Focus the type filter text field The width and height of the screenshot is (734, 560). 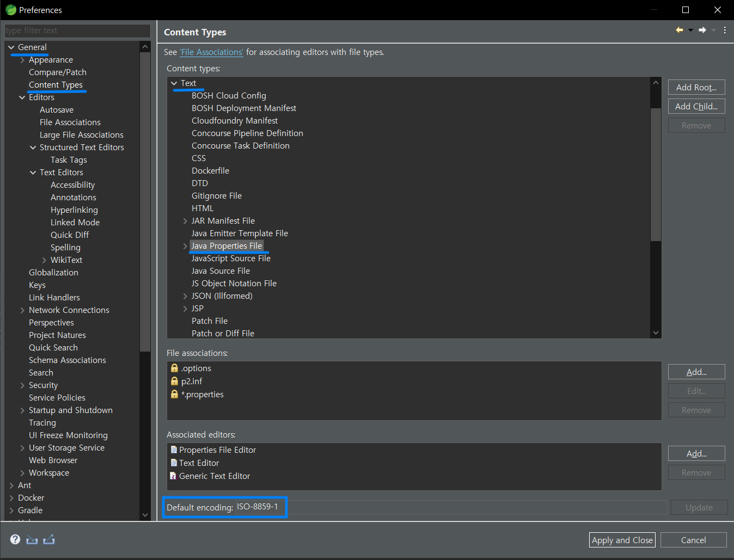(x=77, y=30)
